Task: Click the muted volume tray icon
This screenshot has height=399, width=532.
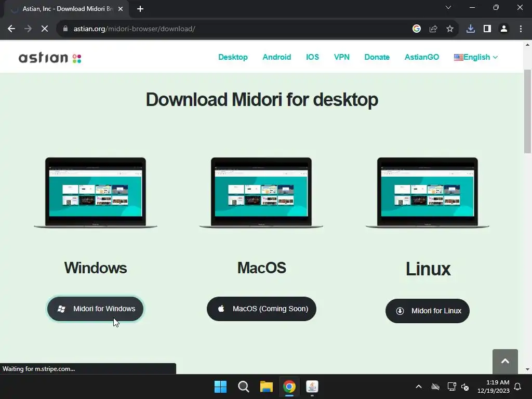Action: (465, 387)
